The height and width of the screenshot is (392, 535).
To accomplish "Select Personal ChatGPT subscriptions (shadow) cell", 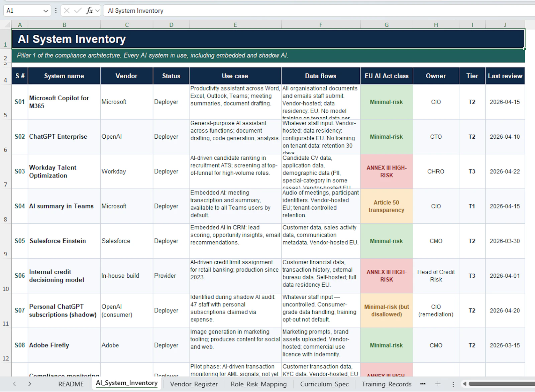I will coord(64,310).
